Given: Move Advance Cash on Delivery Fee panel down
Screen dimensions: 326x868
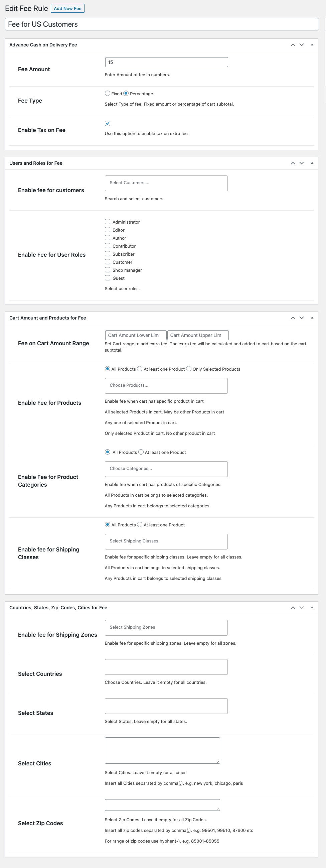Looking at the screenshot, I should [301, 45].
